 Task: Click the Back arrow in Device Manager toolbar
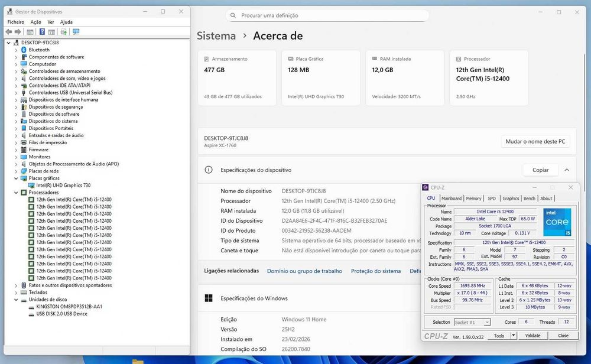click(9, 32)
